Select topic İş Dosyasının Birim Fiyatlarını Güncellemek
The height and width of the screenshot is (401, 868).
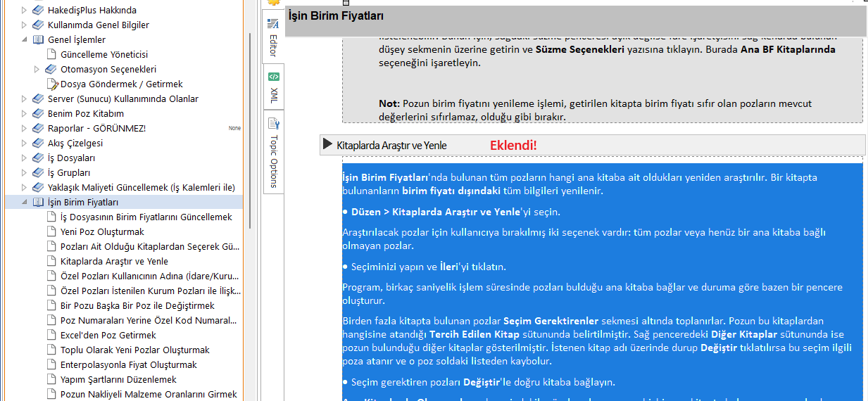pyautogui.click(x=146, y=217)
